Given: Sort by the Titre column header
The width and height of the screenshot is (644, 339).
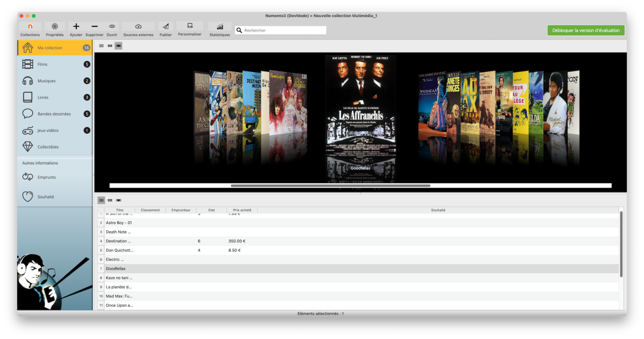Looking at the screenshot, I should tap(120, 210).
